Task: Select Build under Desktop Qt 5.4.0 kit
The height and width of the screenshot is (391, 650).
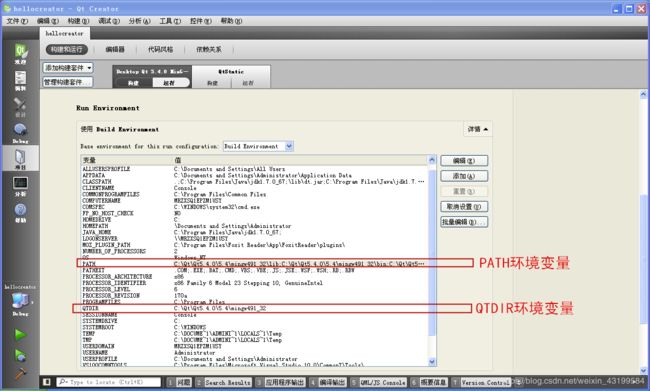Action: coord(133,83)
